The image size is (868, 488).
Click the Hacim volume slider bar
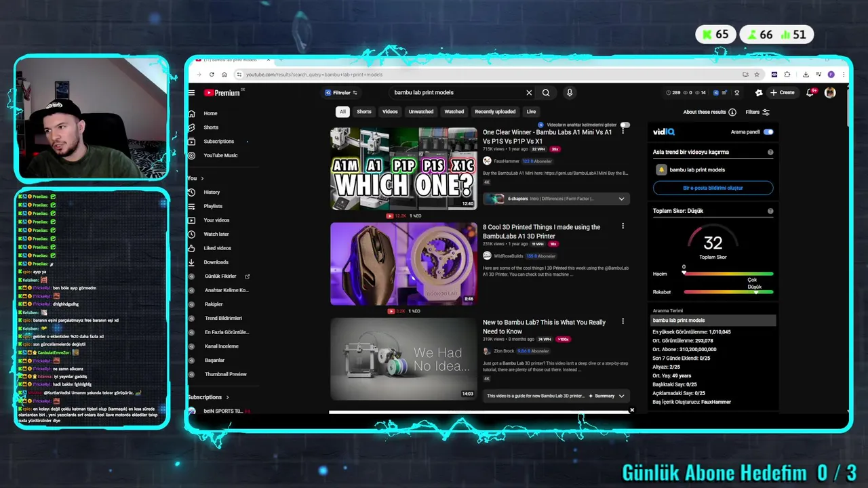[728, 274]
